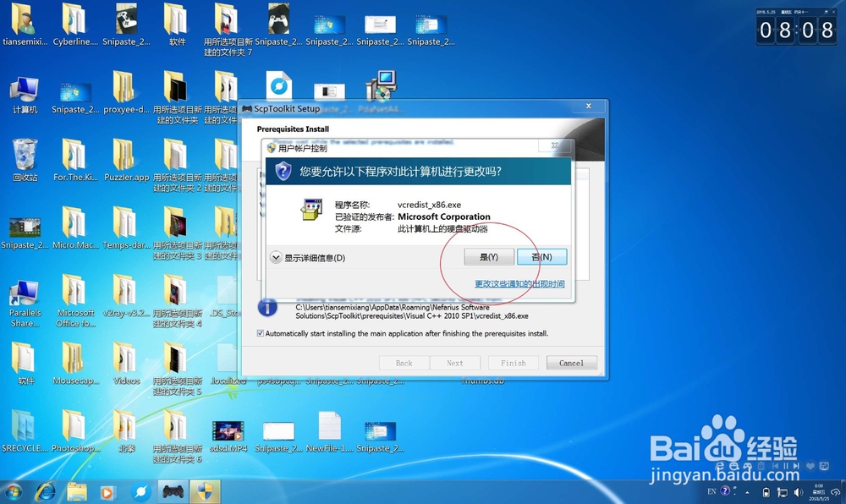This screenshot has width=846, height=504.
Task: Select the sdsd.MP4 video file
Action: point(228,436)
